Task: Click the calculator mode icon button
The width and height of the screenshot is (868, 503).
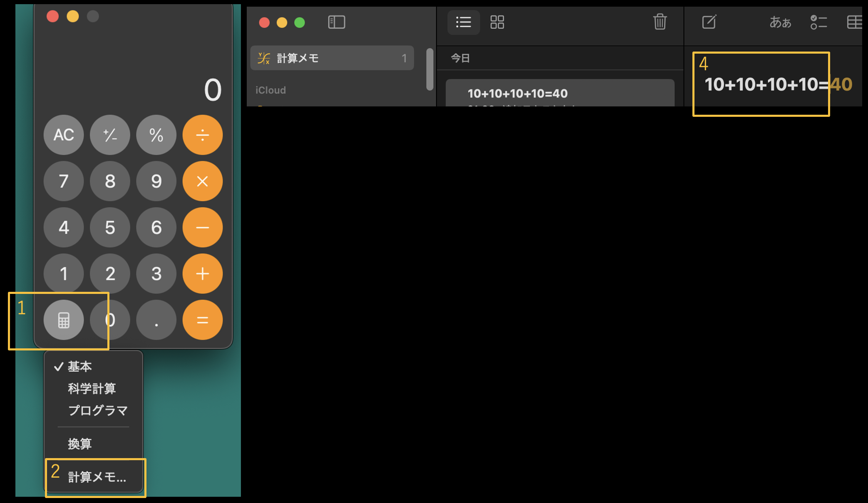Action: [64, 320]
